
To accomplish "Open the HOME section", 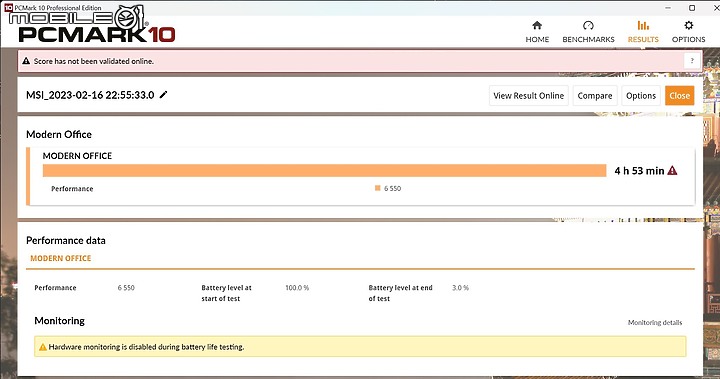I will click(x=537, y=32).
